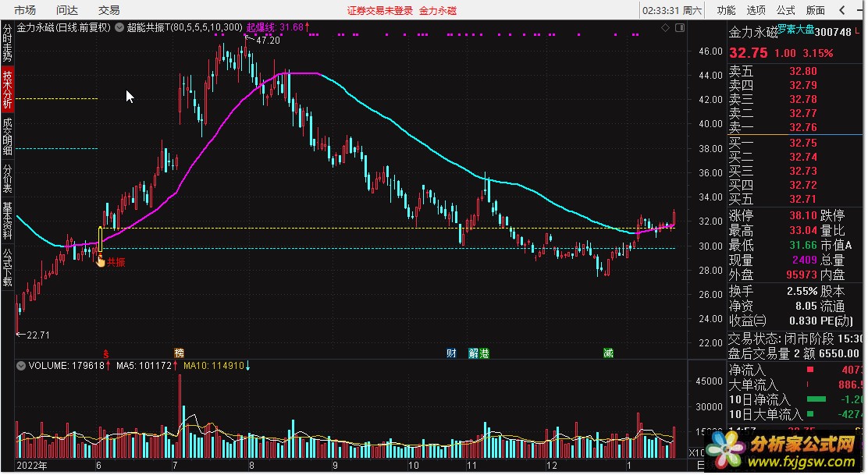The height and width of the screenshot is (475, 868).
Task: Click 涨停 value 38.10
Action: pyautogui.click(x=803, y=215)
